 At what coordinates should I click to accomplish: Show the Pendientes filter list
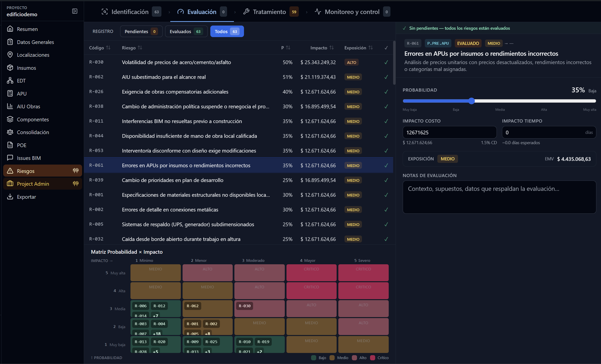click(x=141, y=31)
